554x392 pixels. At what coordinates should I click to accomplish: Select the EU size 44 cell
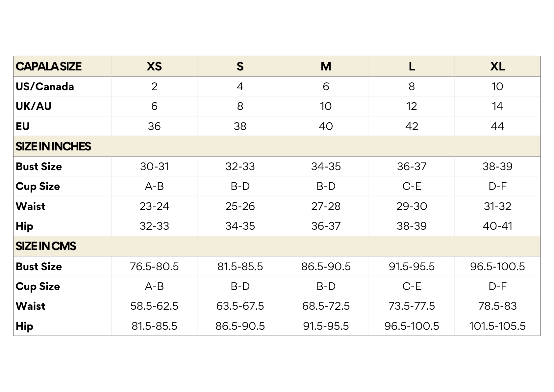point(497,126)
